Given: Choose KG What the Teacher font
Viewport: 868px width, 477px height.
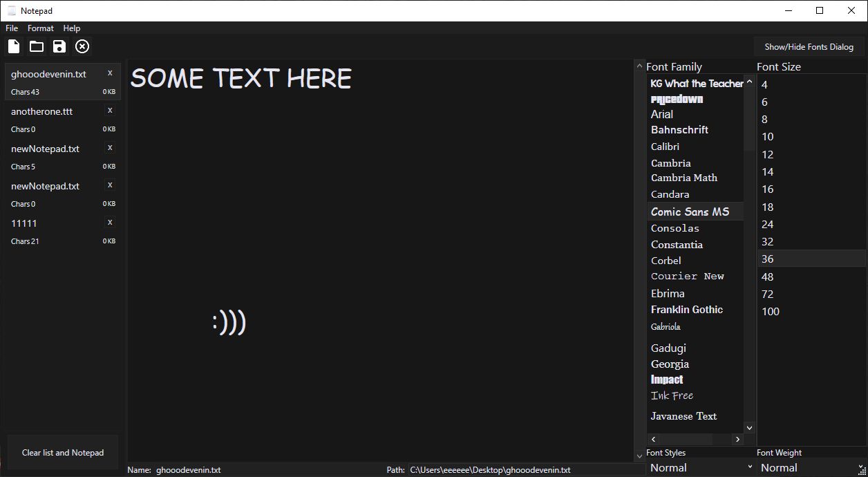Looking at the screenshot, I should [695, 83].
